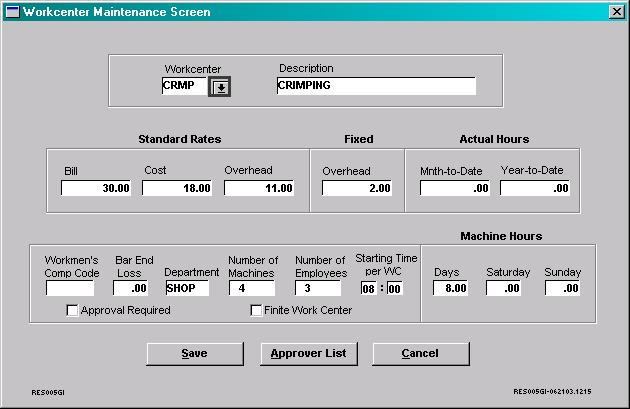Click the Fixed Overhead field 2.00

[357, 188]
